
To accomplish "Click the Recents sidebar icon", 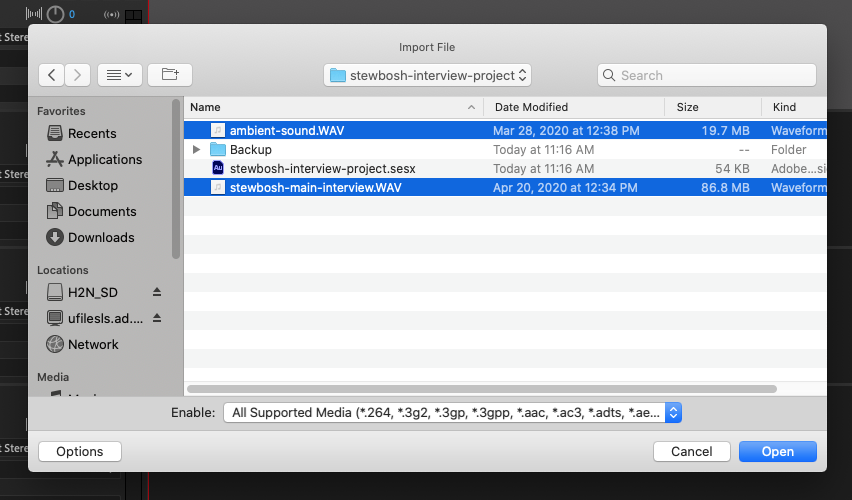I will [x=55, y=133].
